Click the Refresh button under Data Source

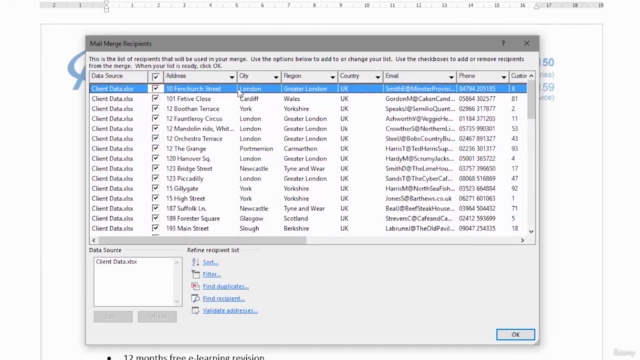click(157, 317)
